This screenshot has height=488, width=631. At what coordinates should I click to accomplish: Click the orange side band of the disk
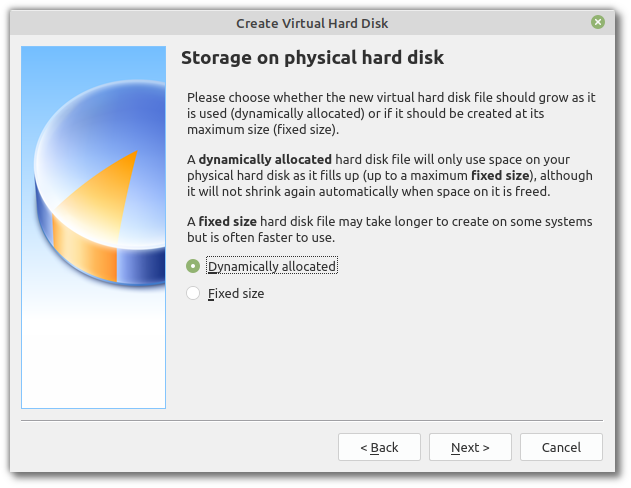coord(85,247)
